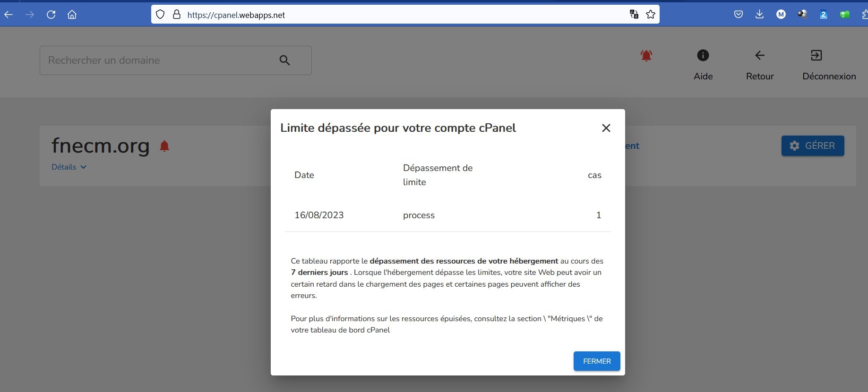Screen dimensions: 868x392
Task: Click the Déconnexion logout icon
Action: pyautogui.click(x=816, y=56)
